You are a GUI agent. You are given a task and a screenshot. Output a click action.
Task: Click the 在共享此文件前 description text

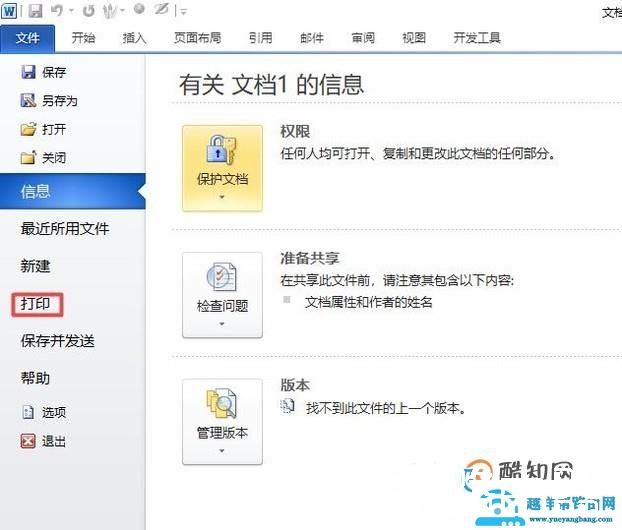[x=397, y=280]
